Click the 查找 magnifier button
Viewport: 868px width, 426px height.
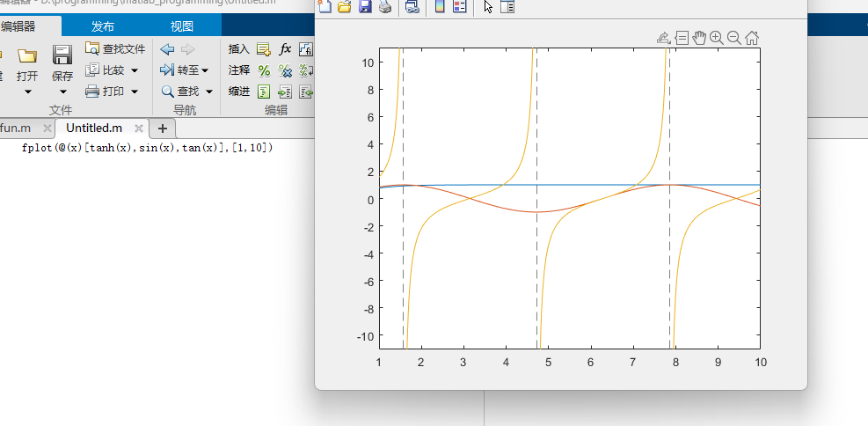(180, 92)
